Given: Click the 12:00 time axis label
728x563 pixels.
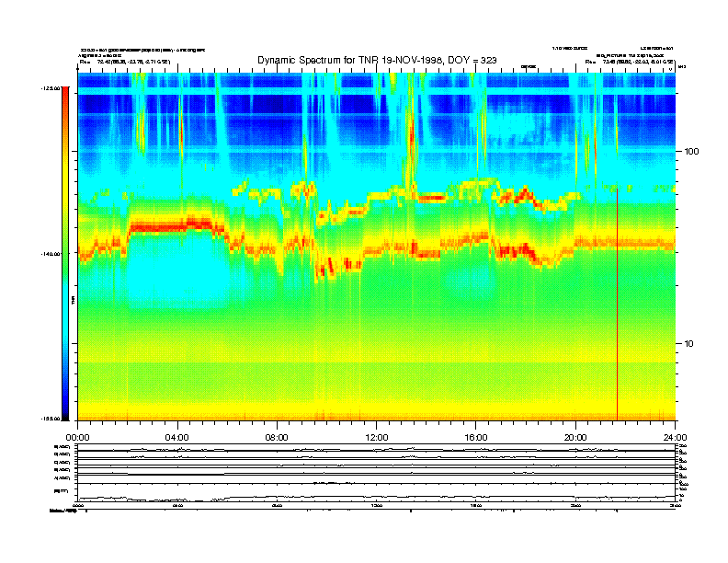Looking at the screenshot, I should click(x=377, y=438).
